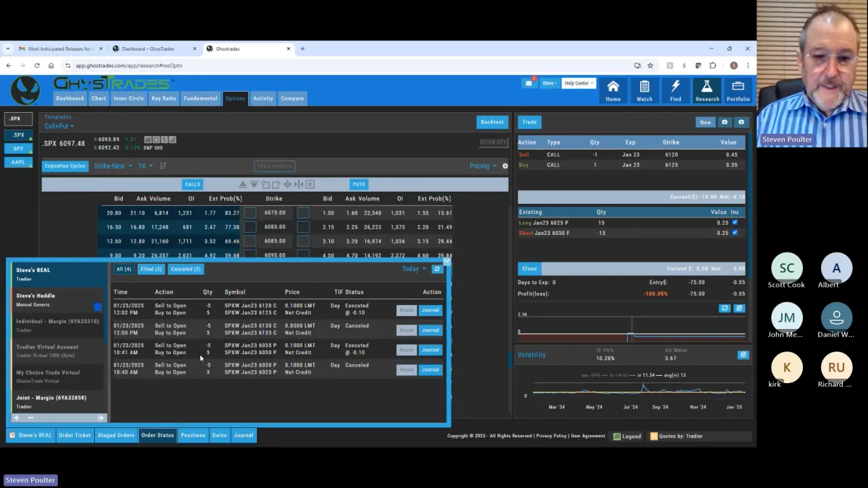Select the call box for strike 6075.00
Viewport: 868px width, 488px height.
[x=250, y=213]
